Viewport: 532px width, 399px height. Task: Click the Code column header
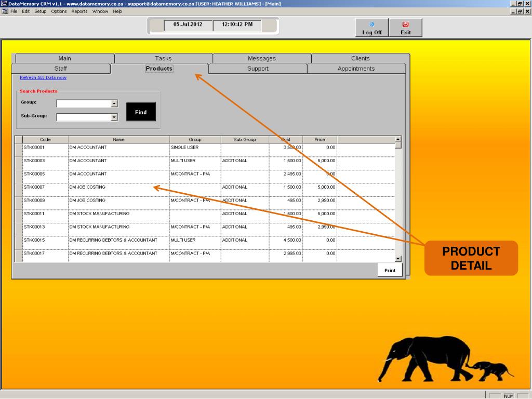click(x=45, y=139)
